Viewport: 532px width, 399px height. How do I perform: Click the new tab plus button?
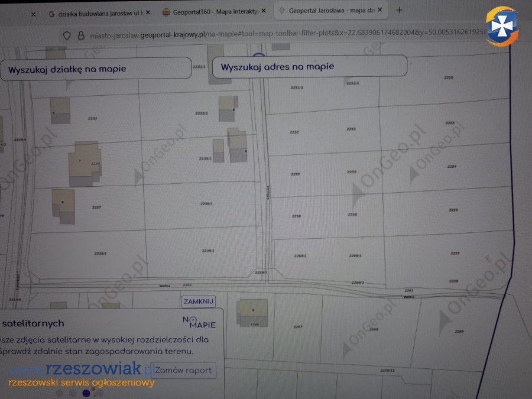400,10
